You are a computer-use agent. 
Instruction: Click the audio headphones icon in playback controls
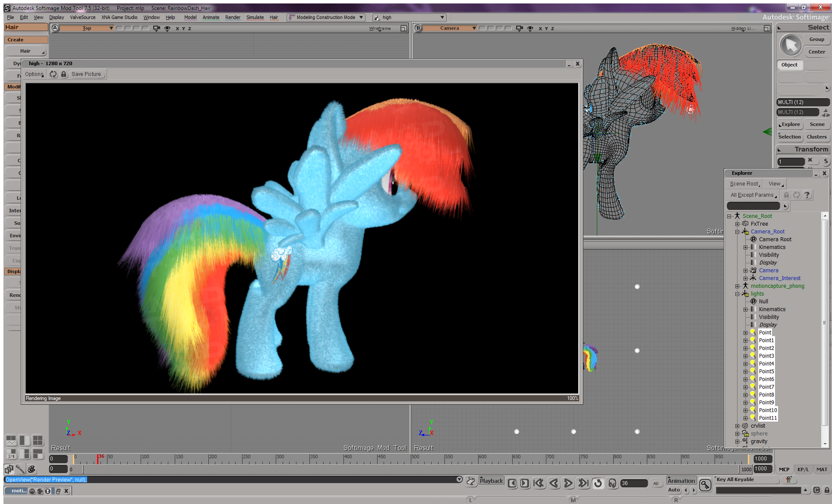(x=612, y=483)
